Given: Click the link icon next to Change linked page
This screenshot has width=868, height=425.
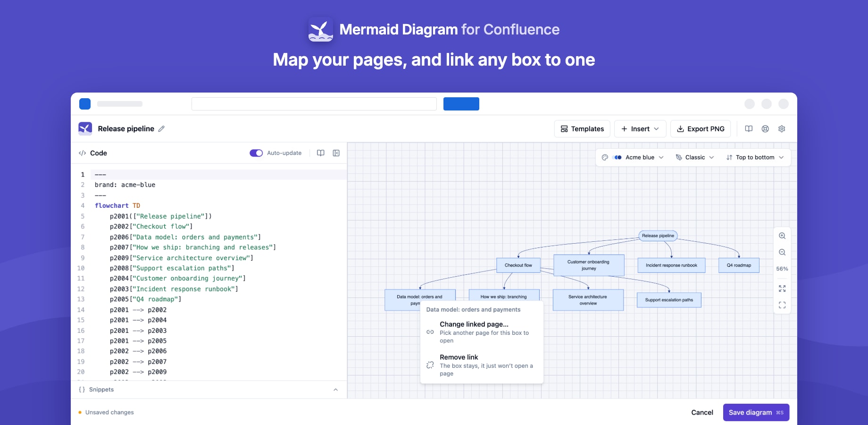Looking at the screenshot, I should (x=430, y=332).
